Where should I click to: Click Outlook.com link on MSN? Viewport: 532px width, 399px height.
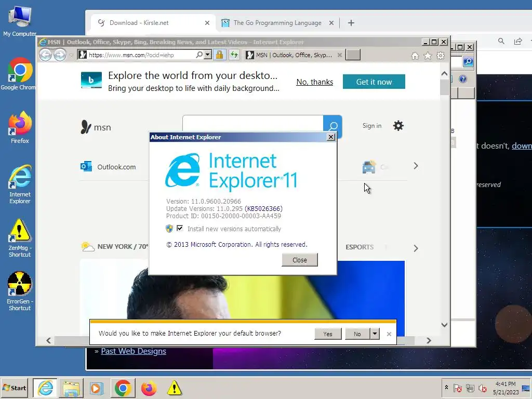click(x=116, y=167)
